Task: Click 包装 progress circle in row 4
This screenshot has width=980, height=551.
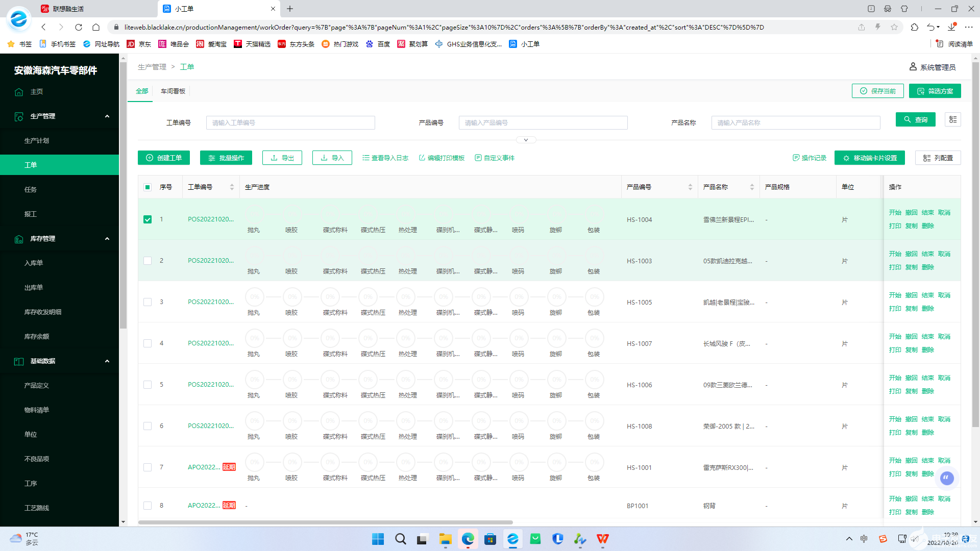Action: [595, 338]
